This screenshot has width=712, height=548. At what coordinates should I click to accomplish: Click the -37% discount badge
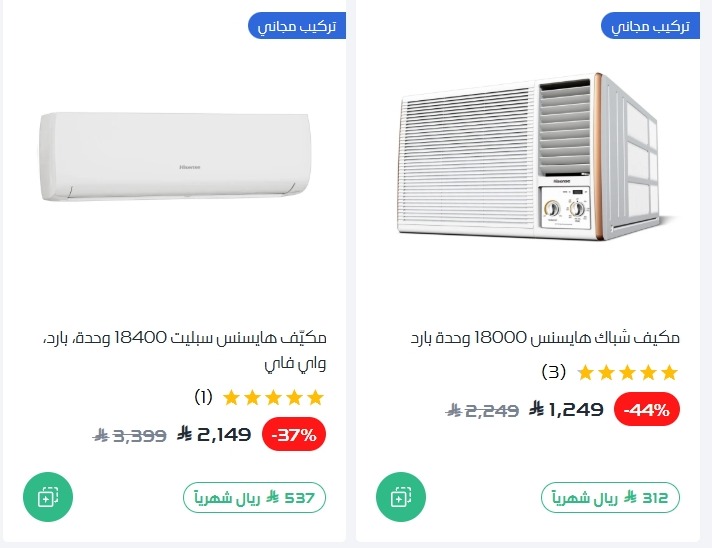pos(294,434)
